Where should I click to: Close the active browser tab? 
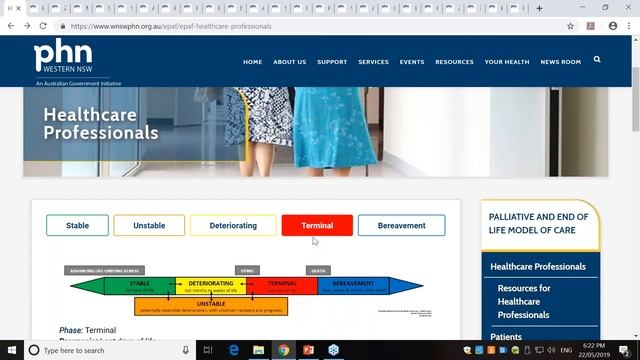(x=18, y=8)
